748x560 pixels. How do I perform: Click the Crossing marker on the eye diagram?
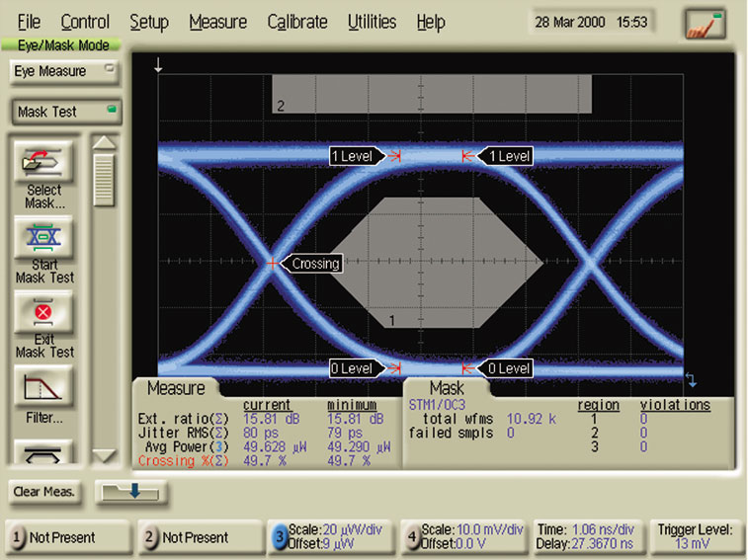273,263
